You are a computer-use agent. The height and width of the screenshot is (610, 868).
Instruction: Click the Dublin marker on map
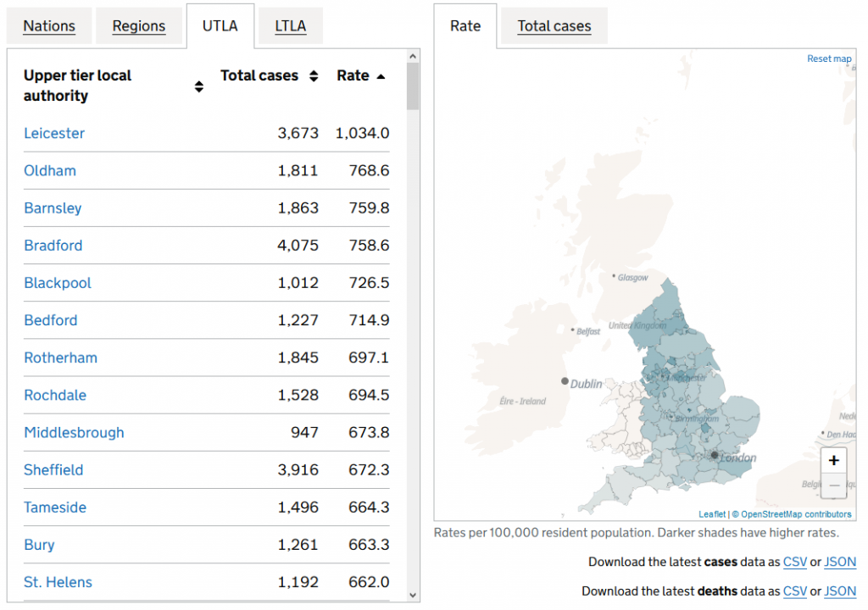click(565, 381)
